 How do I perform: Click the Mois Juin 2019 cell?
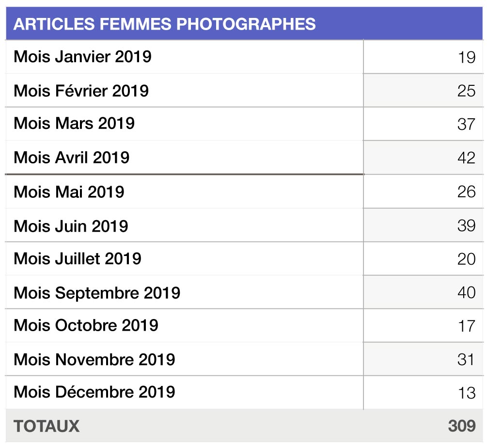[185, 225]
